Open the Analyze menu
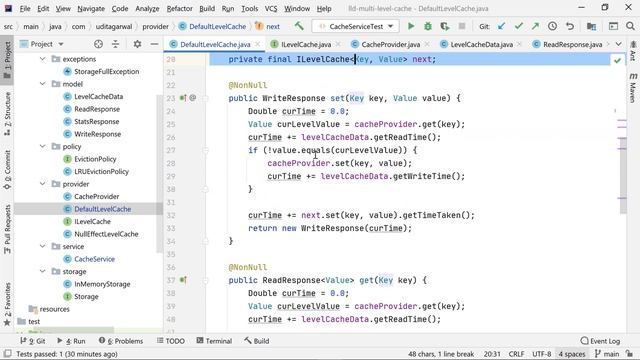Screen dimensions: 640x360 147,8
